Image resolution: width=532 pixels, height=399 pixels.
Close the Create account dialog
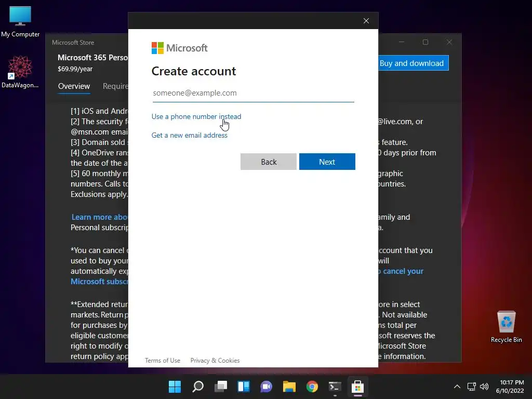tap(366, 21)
